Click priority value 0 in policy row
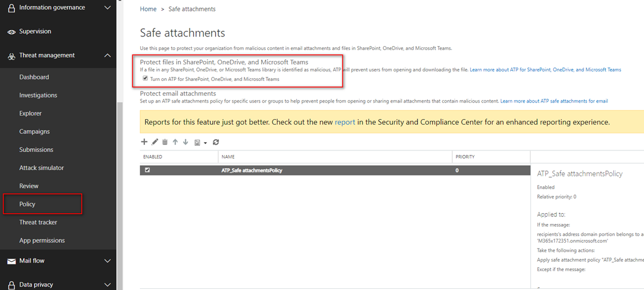The width and height of the screenshot is (644, 290). point(457,170)
